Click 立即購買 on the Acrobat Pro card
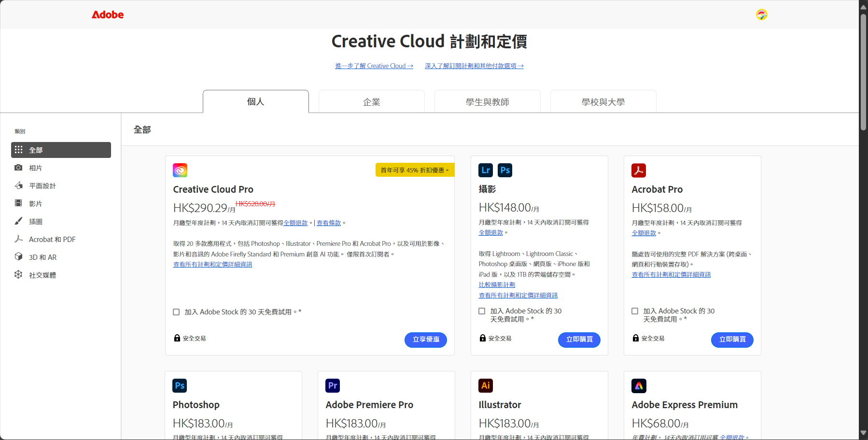Screen dimensions: 868x440 [732, 340]
